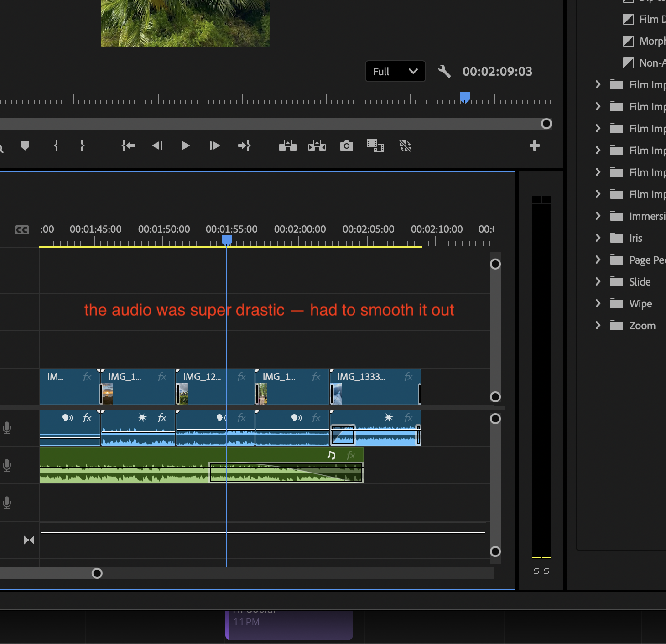This screenshot has height=644, width=666.
Task: Click the timecode display 00:02:09:03
Action: [497, 71]
